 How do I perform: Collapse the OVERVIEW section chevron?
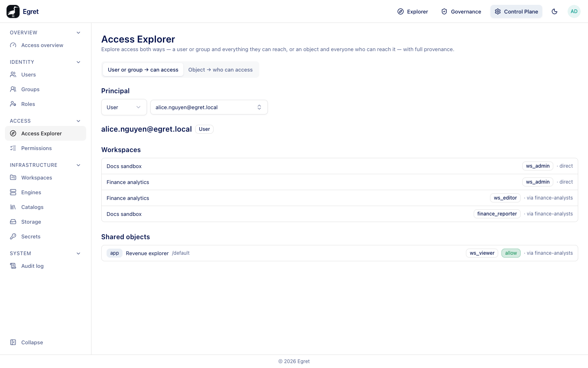click(x=78, y=33)
